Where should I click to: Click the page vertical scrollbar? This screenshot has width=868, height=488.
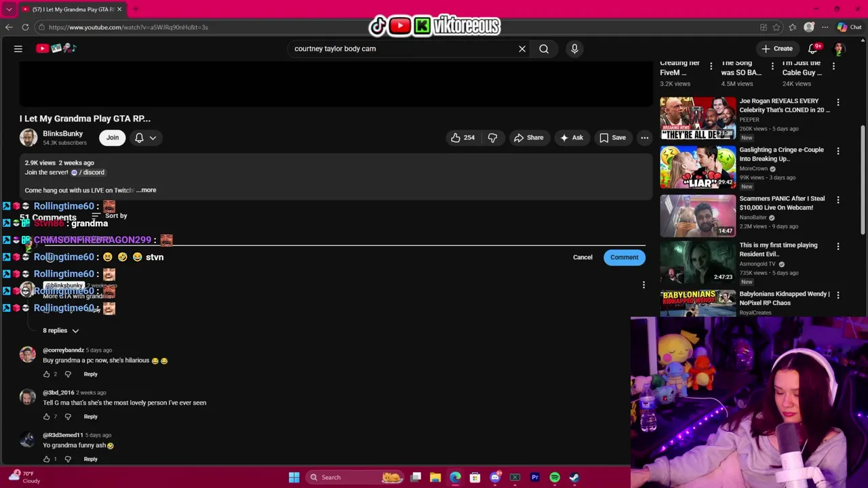click(x=863, y=180)
